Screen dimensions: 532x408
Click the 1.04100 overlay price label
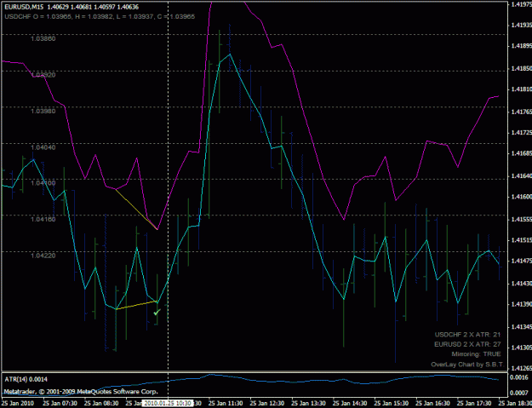coord(43,183)
